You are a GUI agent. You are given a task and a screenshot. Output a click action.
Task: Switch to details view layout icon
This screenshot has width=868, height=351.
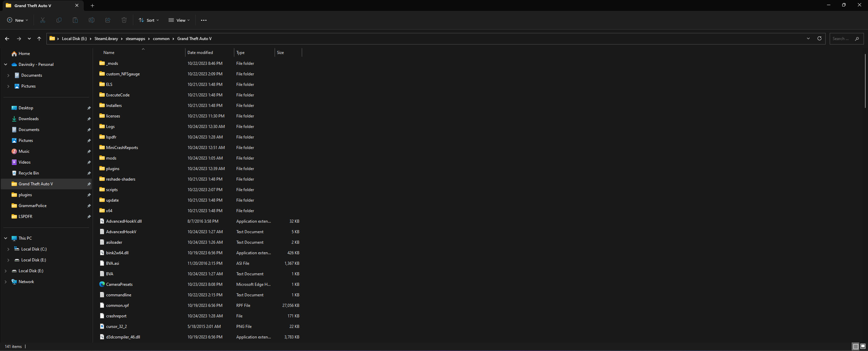pyautogui.click(x=856, y=346)
